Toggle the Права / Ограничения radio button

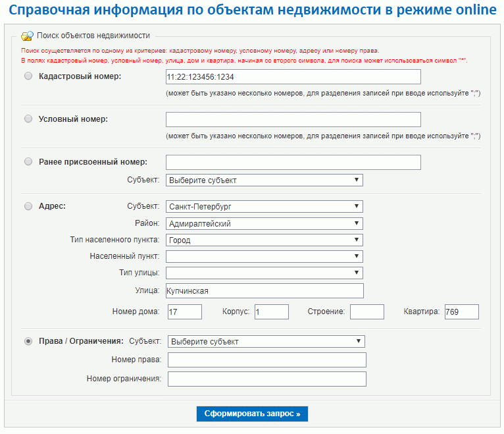(x=28, y=341)
